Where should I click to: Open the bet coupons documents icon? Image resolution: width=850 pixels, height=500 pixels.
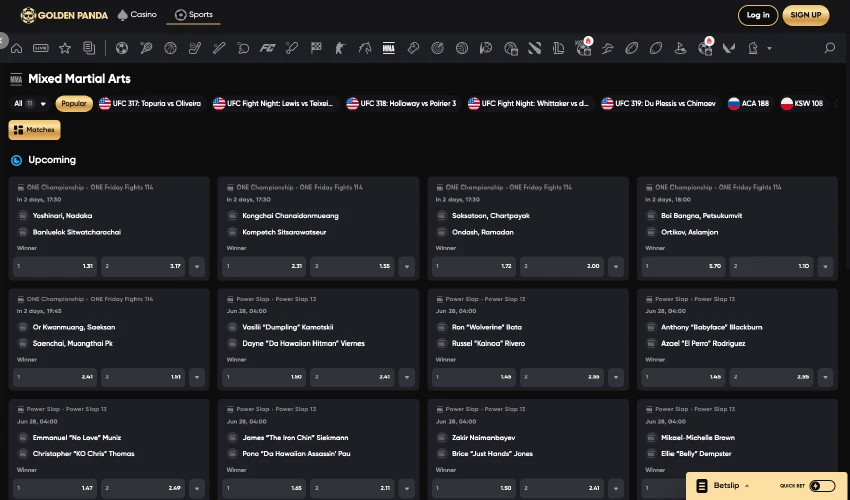point(89,48)
